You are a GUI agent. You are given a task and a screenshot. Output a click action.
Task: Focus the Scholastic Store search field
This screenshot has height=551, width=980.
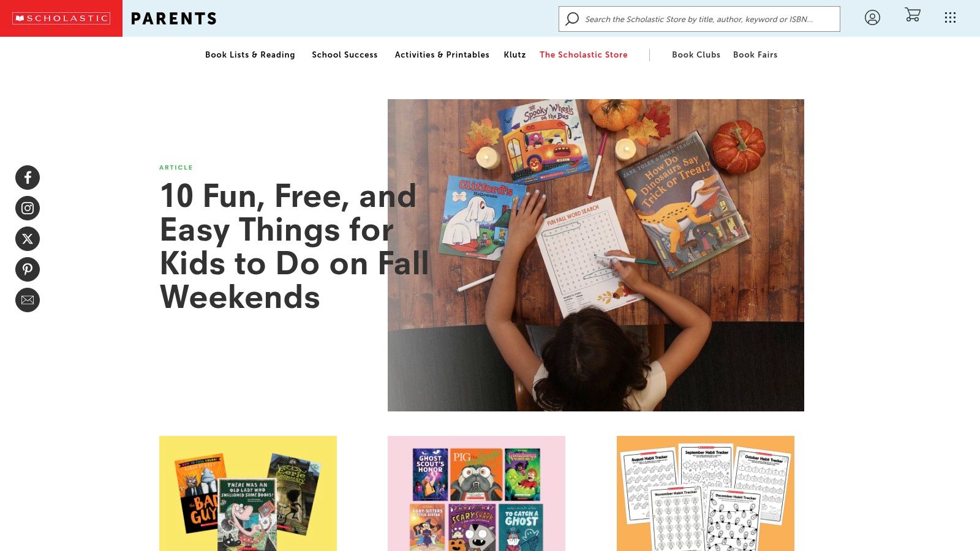699,19
